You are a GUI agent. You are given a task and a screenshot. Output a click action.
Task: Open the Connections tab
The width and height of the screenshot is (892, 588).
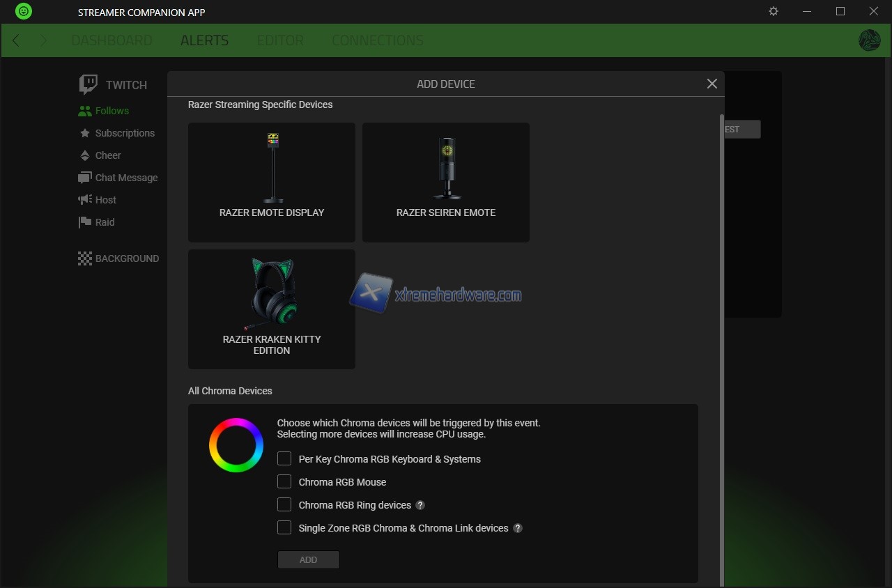coord(377,40)
